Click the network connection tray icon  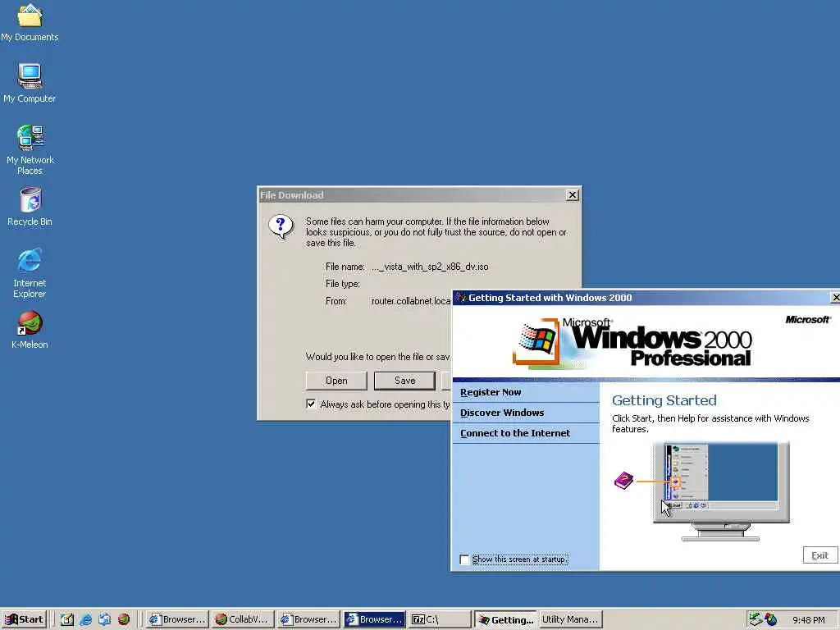756,619
